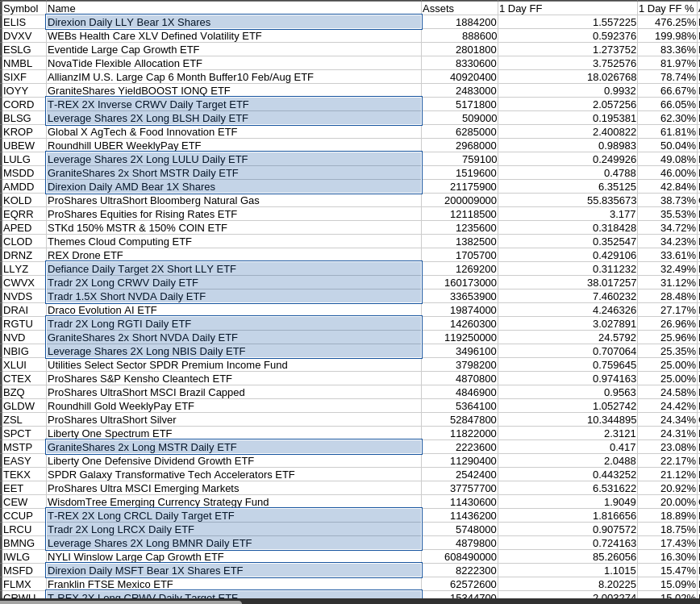The height and width of the screenshot is (604, 700).
Task: Select the 1 Day FF value 85.26056
Action: coord(568,557)
